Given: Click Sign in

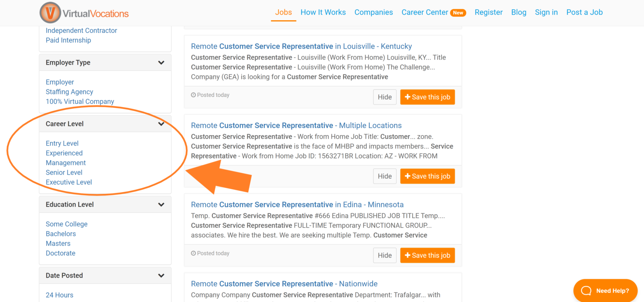Looking at the screenshot, I should (x=546, y=12).
